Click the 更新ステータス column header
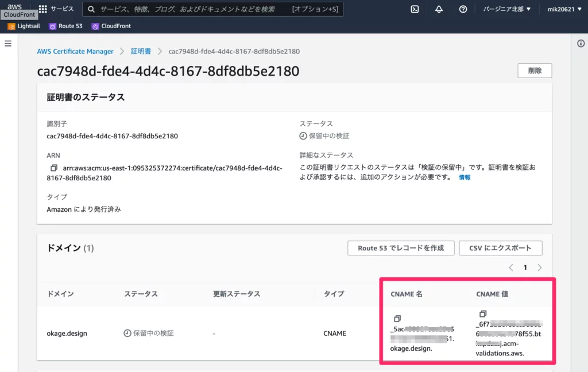This screenshot has width=588, height=372. tap(237, 294)
